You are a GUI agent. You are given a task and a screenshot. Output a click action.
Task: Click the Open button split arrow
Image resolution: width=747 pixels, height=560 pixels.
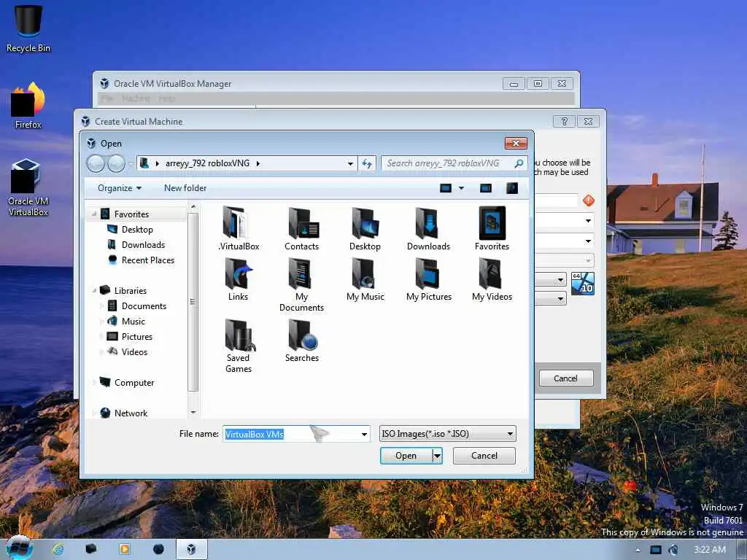[437, 456]
